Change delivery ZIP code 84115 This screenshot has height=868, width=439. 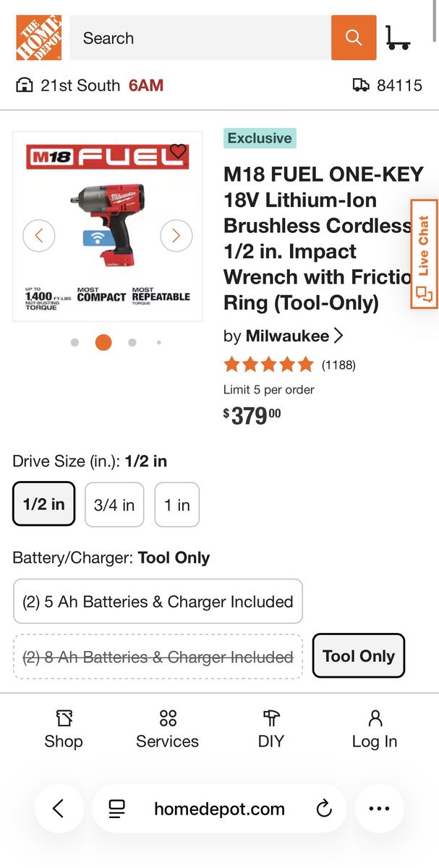tap(388, 85)
